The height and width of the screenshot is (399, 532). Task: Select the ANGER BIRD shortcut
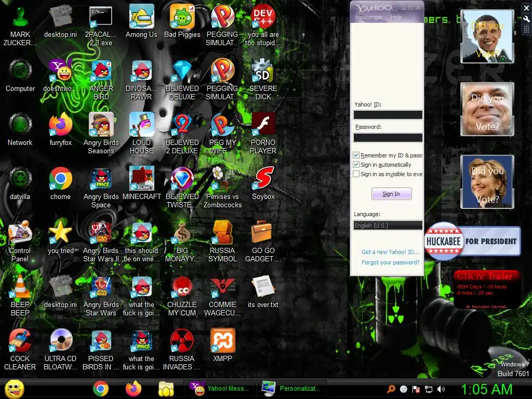click(101, 79)
